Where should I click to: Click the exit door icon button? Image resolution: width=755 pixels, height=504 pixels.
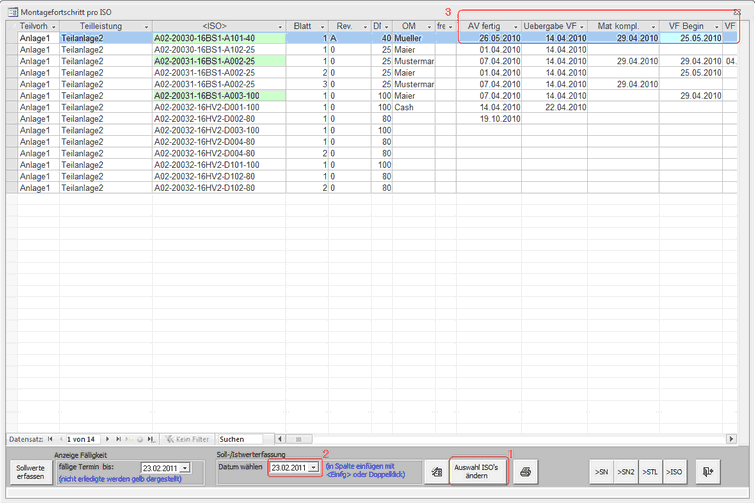(x=708, y=471)
